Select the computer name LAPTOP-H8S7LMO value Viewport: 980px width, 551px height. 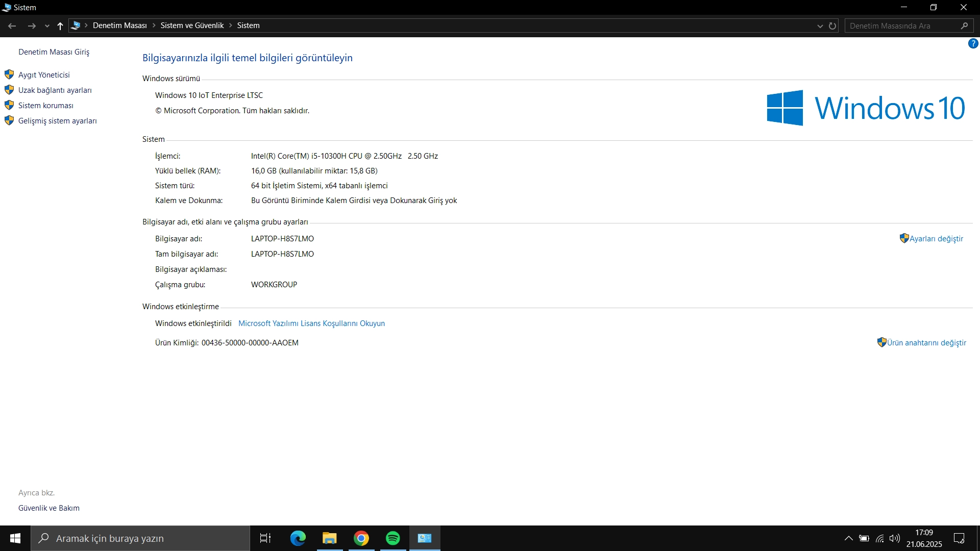[x=282, y=239]
